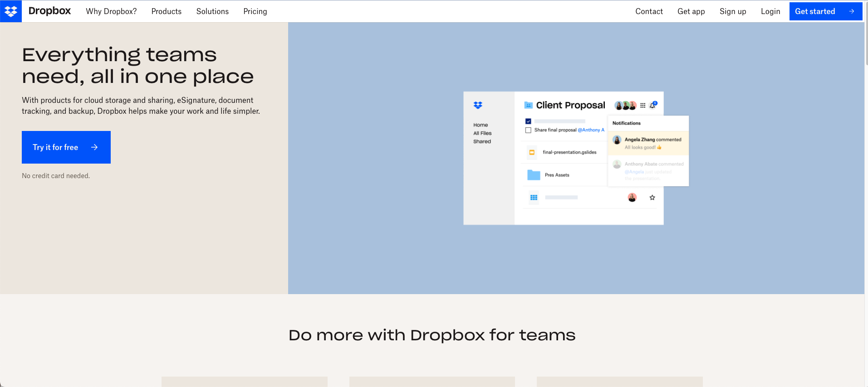Image resolution: width=868 pixels, height=387 pixels.
Task: Open the Contact page
Action: 649,11
